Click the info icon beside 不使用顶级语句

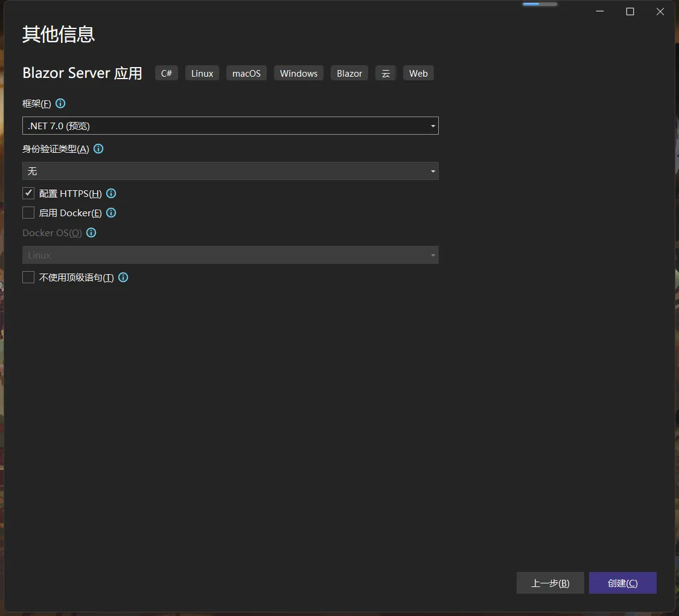point(123,277)
